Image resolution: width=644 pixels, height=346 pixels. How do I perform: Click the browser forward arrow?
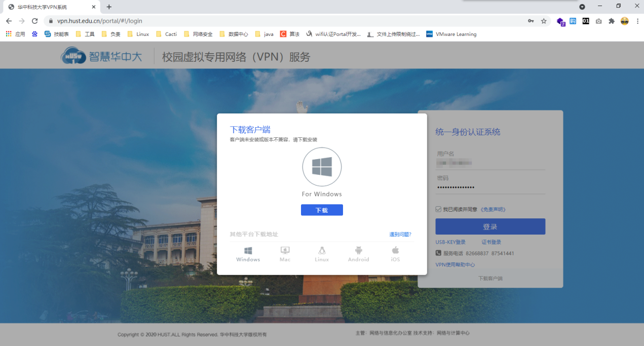22,21
